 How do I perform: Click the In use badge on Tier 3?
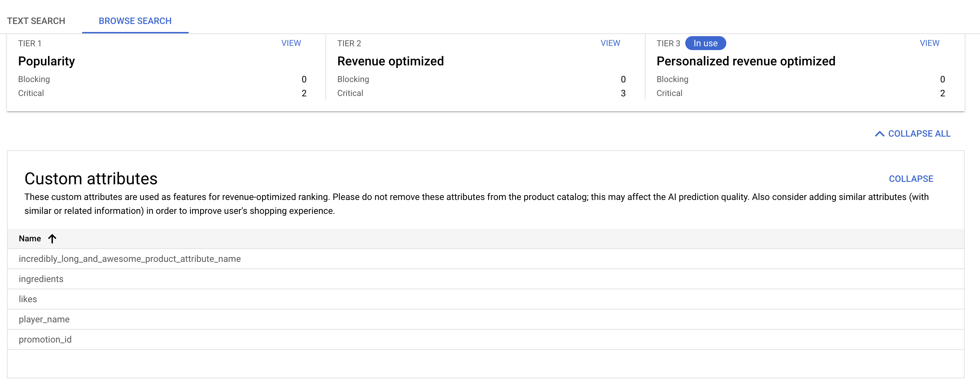pyautogui.click(x=705, y=43)
